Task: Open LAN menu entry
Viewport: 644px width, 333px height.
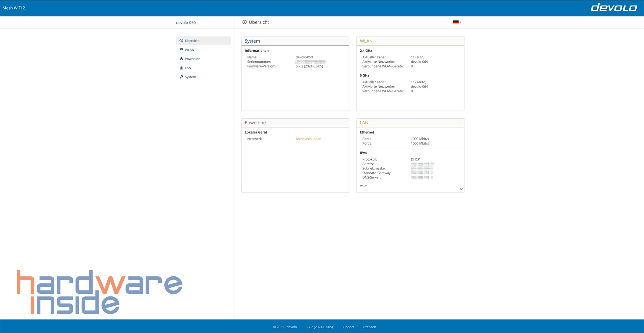Action: point(204,68)
